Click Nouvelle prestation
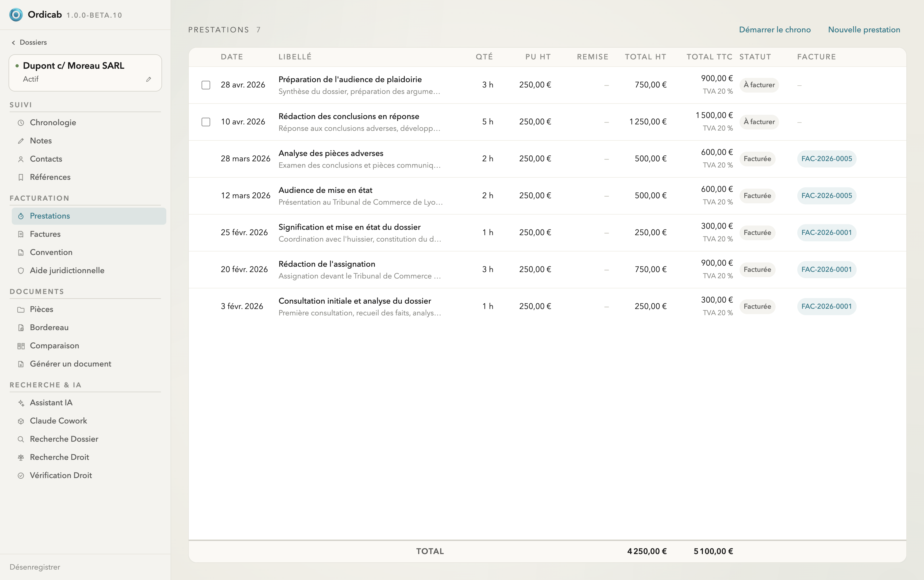924x580 pixels. tap(864, 30)
